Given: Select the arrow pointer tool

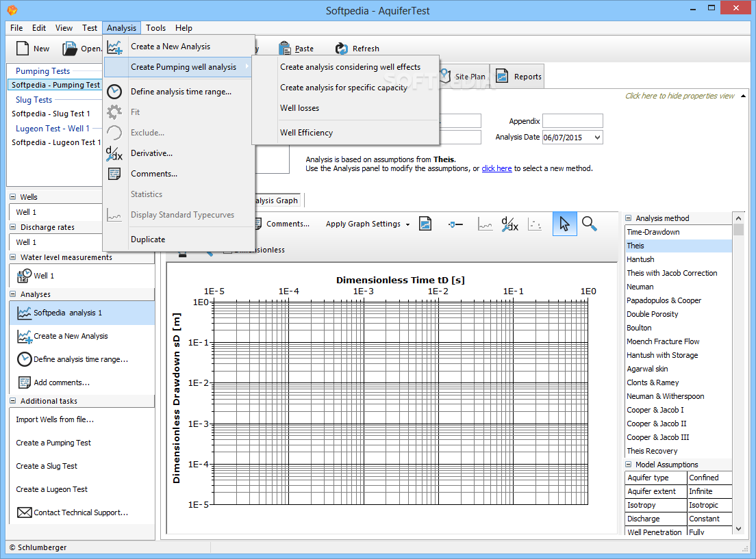Looking at the screenshot, I should 564,224.
